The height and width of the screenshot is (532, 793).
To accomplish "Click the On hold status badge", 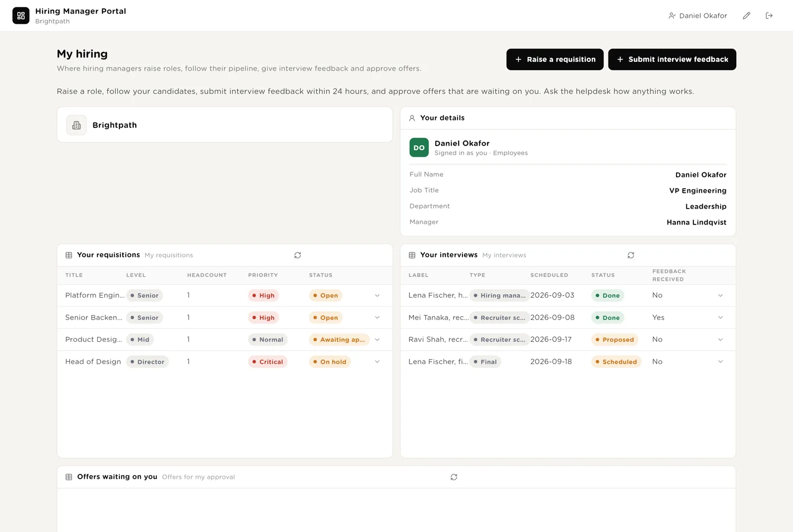I will [330, 362].
